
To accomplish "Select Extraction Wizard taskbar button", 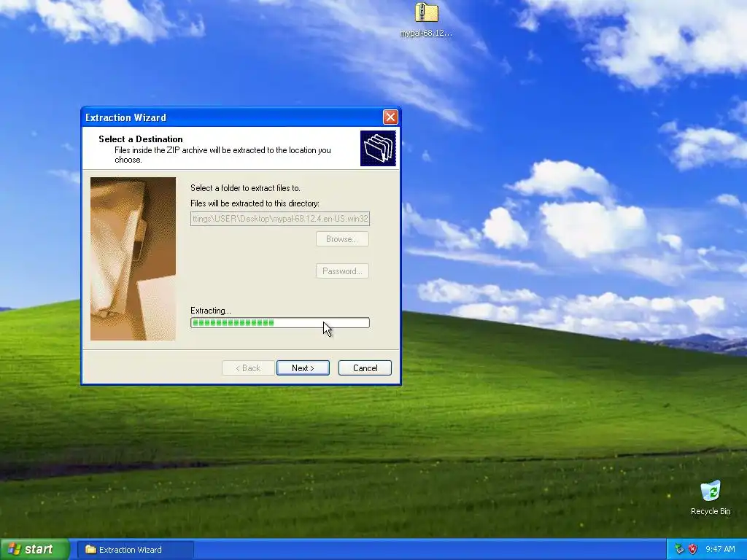I will 136,550.
